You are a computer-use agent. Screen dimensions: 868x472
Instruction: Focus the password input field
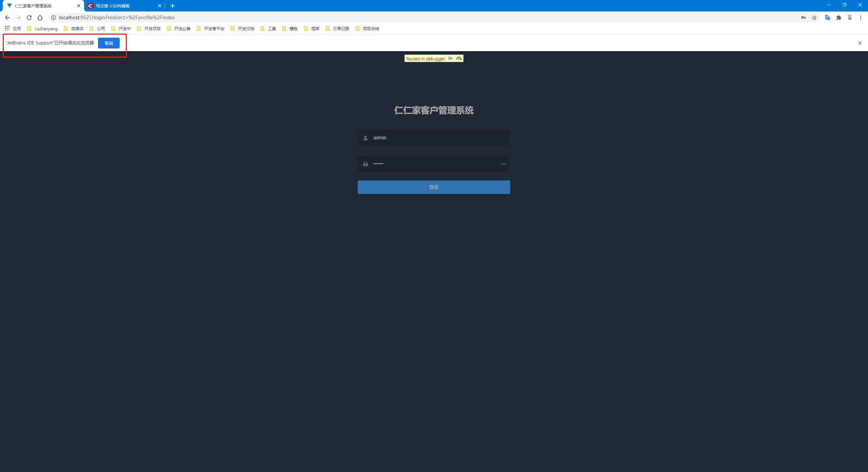[x=434, y=164]
